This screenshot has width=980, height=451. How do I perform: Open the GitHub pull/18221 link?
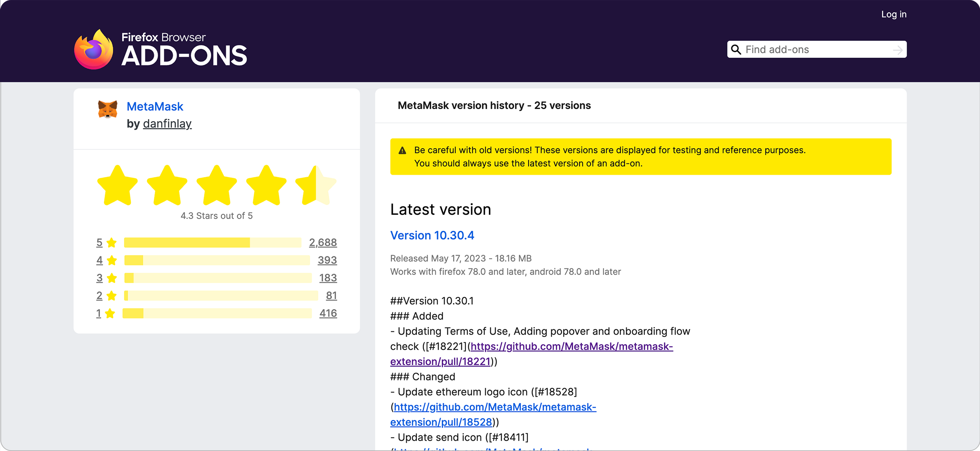(x=532, y=354)
